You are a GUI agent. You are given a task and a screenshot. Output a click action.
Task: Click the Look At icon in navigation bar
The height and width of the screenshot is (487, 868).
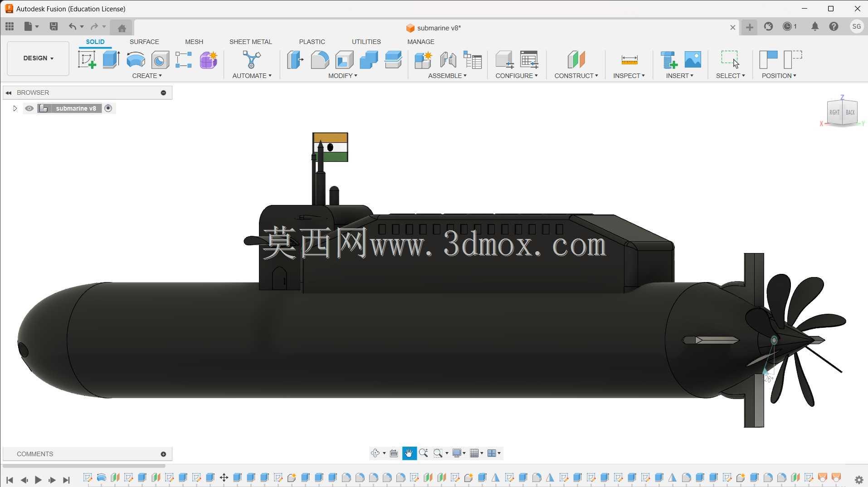click(394, 453)
